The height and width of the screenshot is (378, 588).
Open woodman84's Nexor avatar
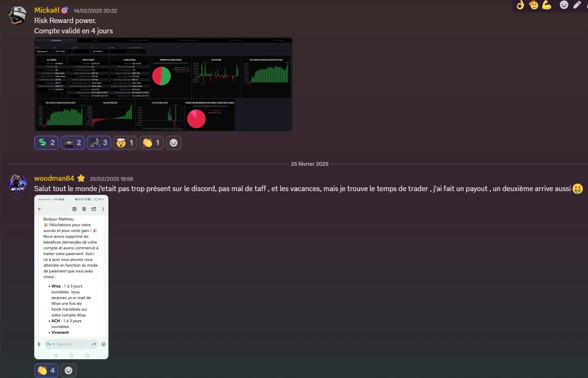(x=17, y=183)
